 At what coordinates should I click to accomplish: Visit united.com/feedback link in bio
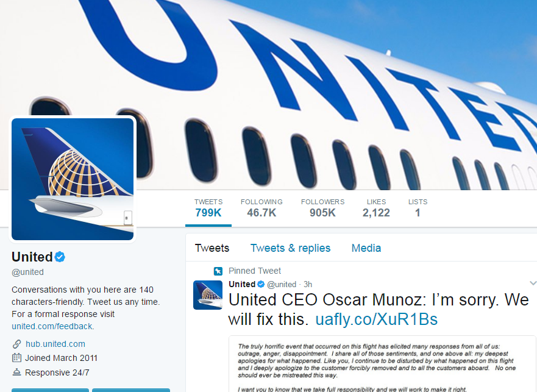[52, 326]
